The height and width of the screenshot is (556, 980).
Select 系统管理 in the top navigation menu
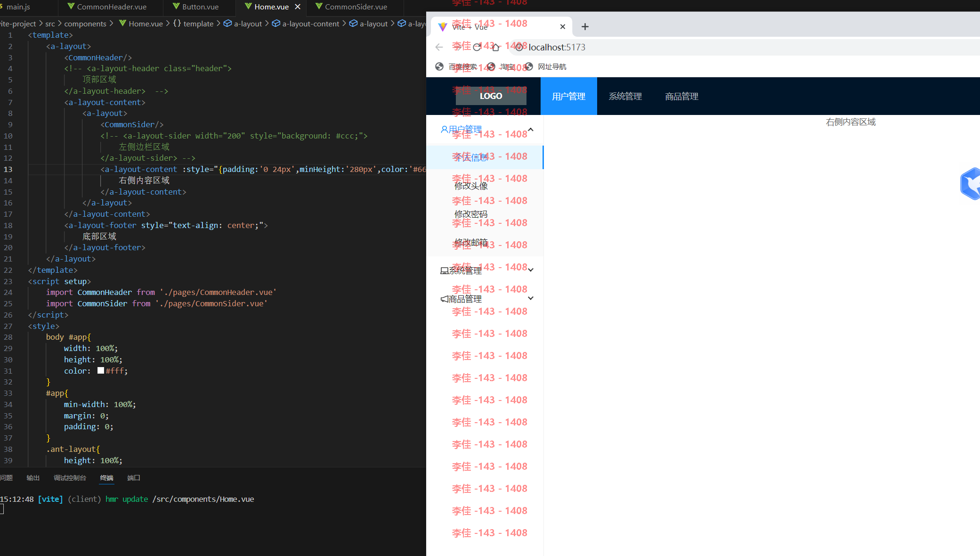click(625, 96)
